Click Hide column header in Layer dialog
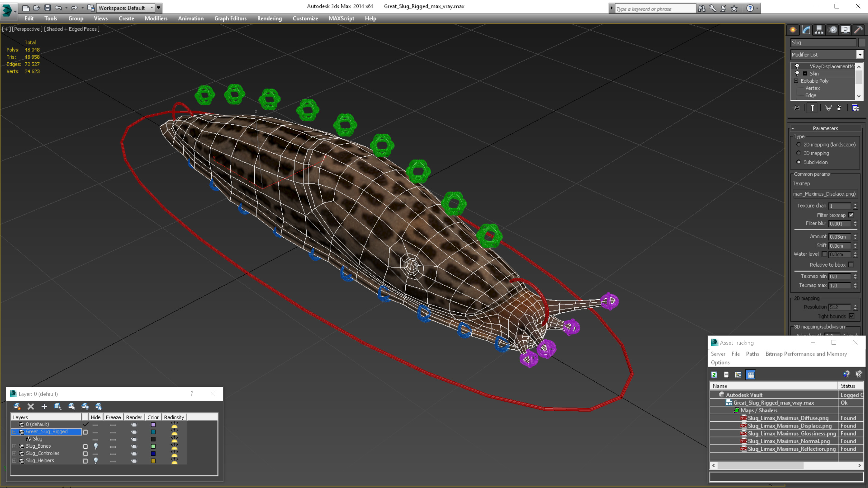Image resolution: width=868 pixels, height=488 pixels. 96,417
